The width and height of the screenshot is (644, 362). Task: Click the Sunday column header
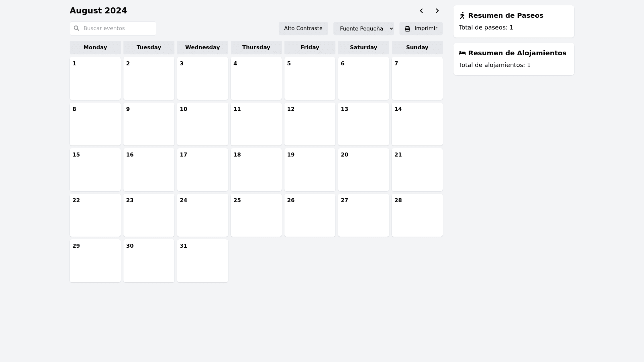417,48
